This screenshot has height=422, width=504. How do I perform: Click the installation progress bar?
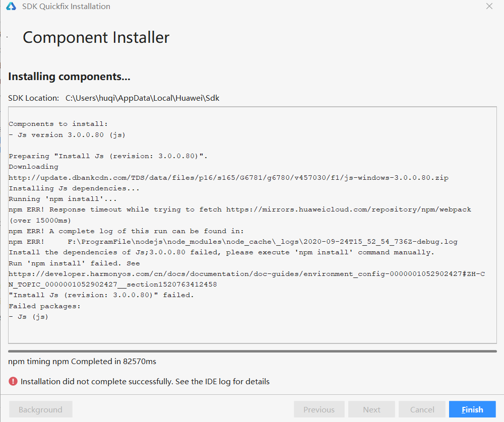click(252, 351)
